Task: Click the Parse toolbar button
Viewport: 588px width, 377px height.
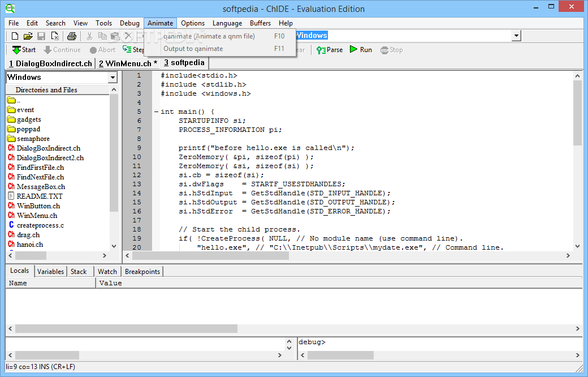Action: coord(330,50)
